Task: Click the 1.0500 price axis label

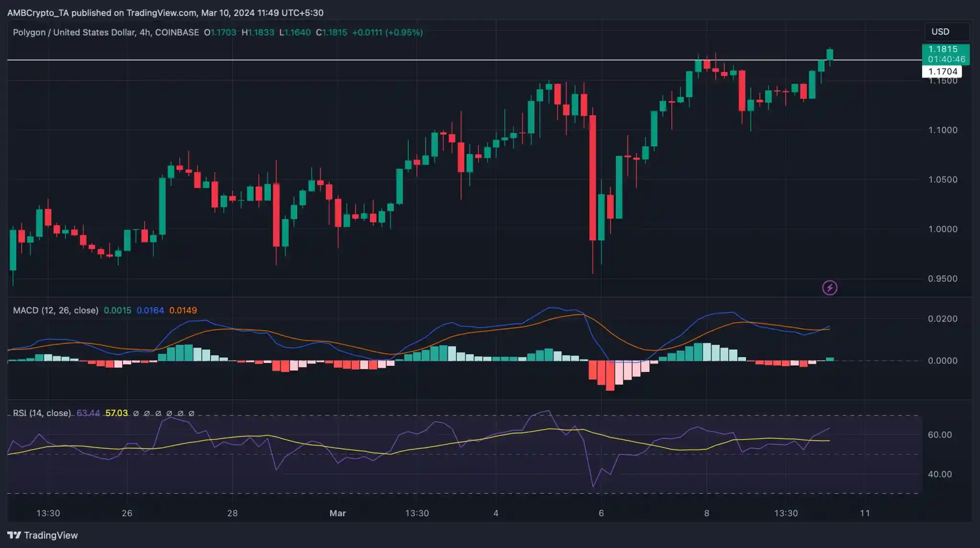Action: 943,180
